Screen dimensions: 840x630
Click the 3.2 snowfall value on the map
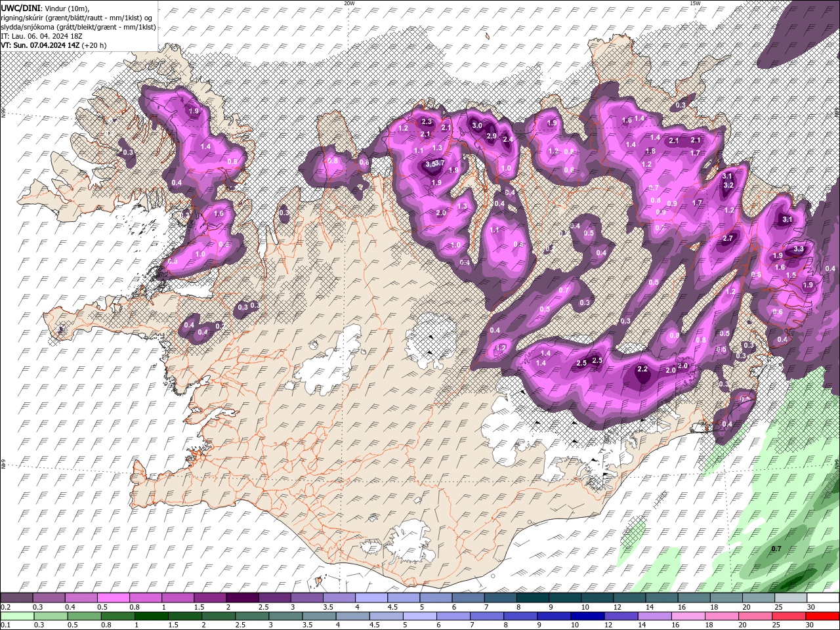pyautogui.click(x=728, y=186)
